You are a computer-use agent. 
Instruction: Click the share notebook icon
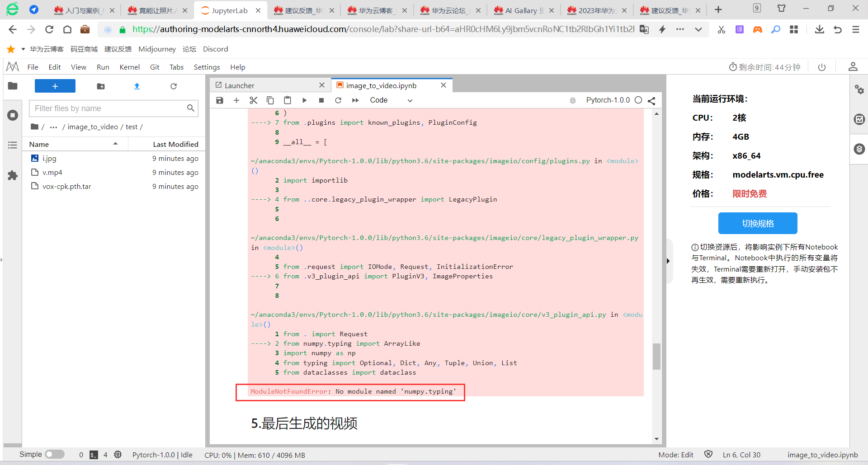651,100
